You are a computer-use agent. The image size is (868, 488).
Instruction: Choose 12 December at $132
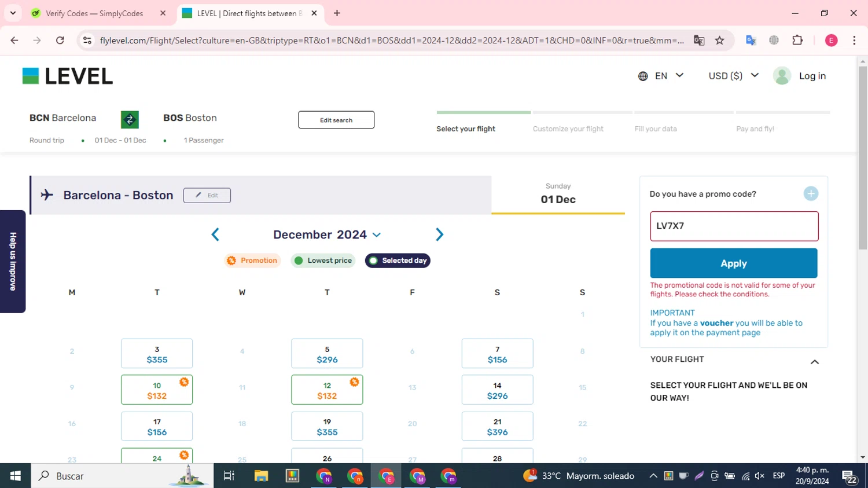click(327, 390)
